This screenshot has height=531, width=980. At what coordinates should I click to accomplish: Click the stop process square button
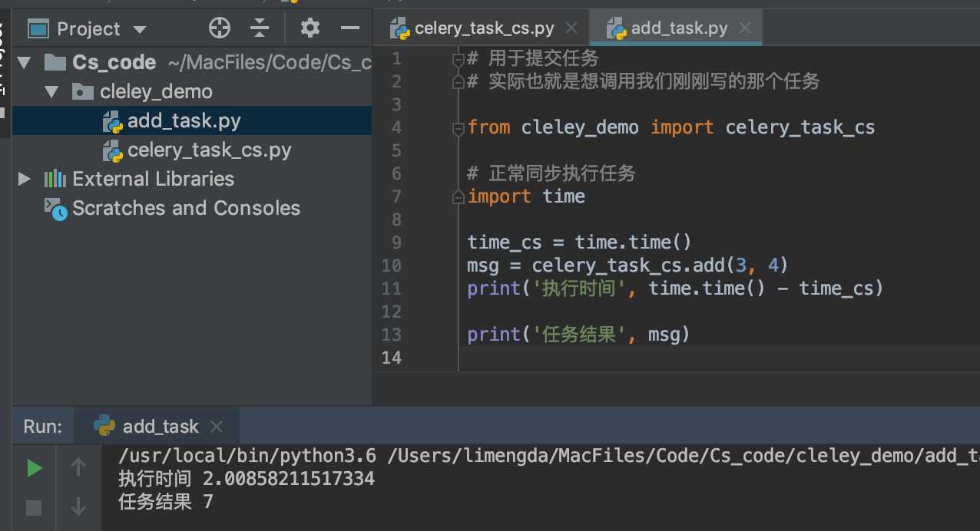tap(34, 507)
